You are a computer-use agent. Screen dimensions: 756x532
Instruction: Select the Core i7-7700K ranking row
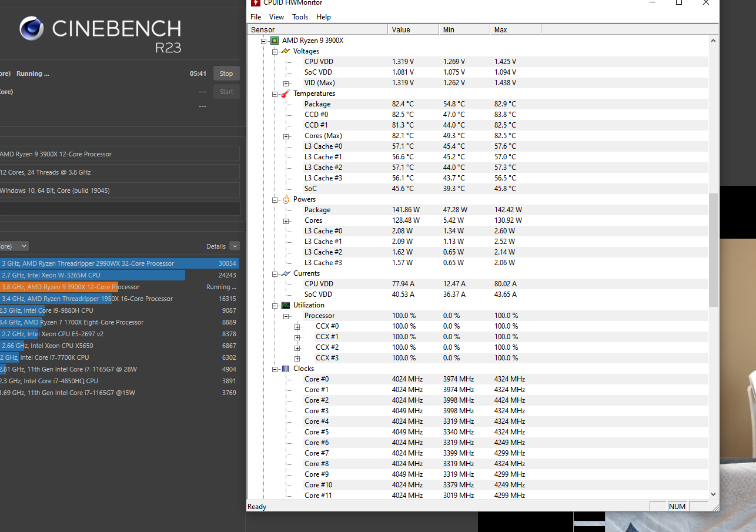119,357
